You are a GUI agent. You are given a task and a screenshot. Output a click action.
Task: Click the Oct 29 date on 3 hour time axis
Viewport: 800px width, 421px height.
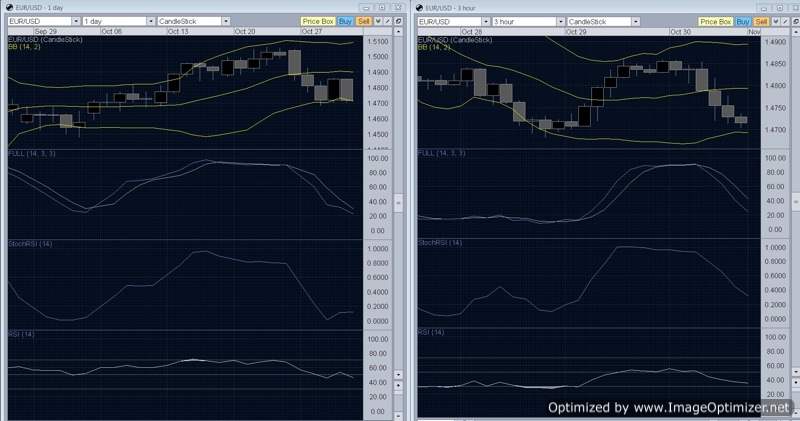(577, 32)
